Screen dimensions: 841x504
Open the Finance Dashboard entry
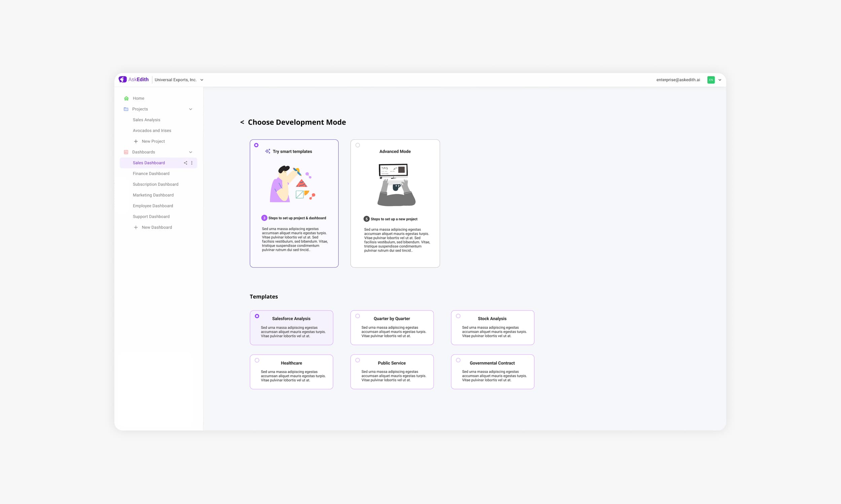click(151, 174)
